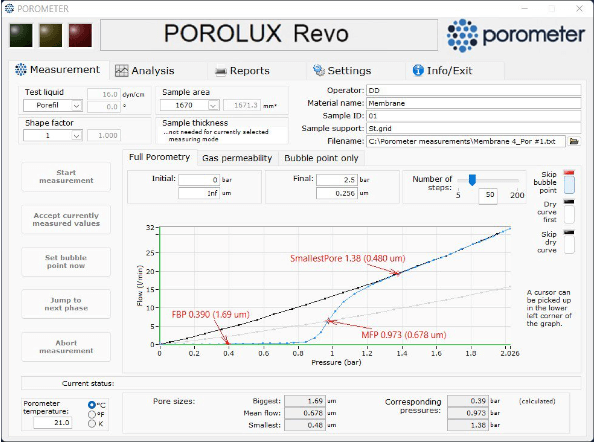Click the Porometer temperature 21.0 field

(52, 422)
